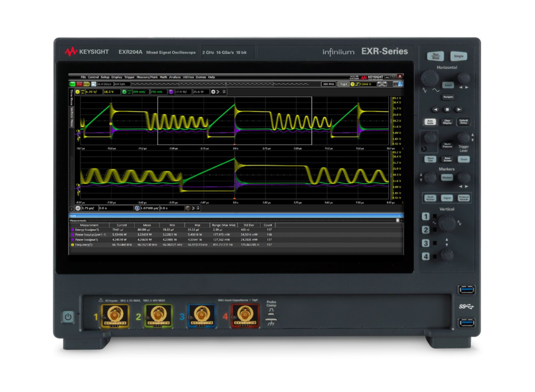Open the Trigger menu

[129, 77]
